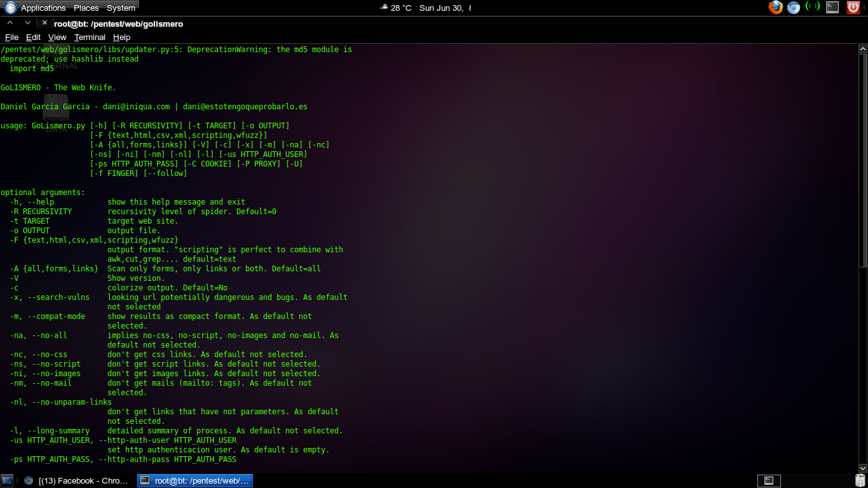This screenshot has height=488, width=868.
Task: Select the workspace switcher thumbnail
Action: pyautogui.click(x=768, y=480)
